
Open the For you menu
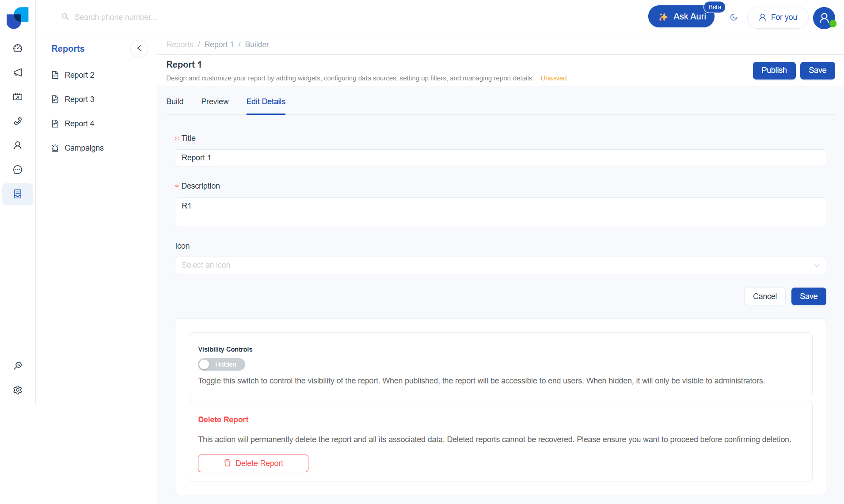point(778,17)
